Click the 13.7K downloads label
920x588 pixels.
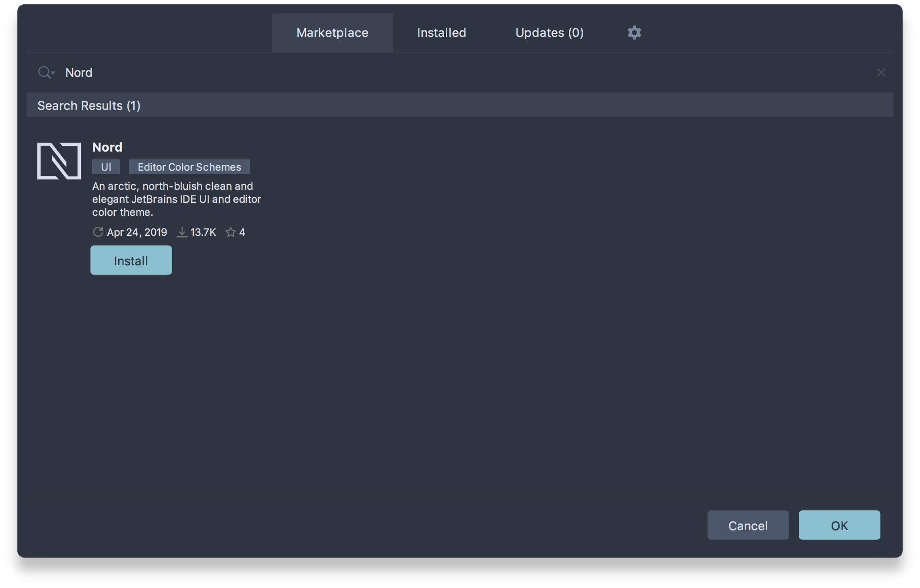tap(203, 232)
